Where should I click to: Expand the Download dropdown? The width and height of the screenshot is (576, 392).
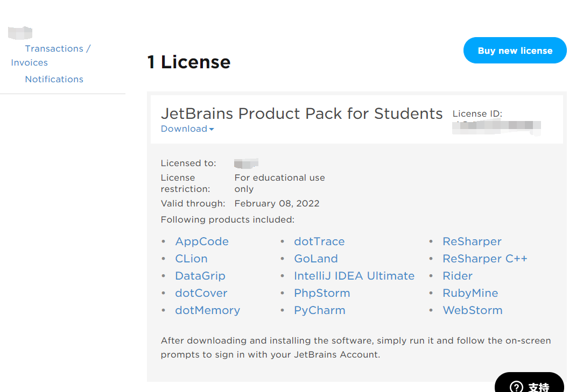pos(187,129)
